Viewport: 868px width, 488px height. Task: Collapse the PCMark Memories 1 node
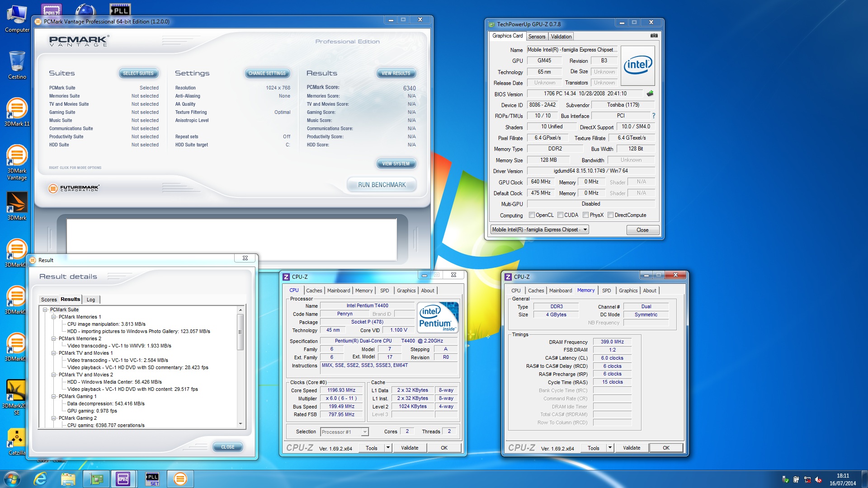tap(54, 317)
